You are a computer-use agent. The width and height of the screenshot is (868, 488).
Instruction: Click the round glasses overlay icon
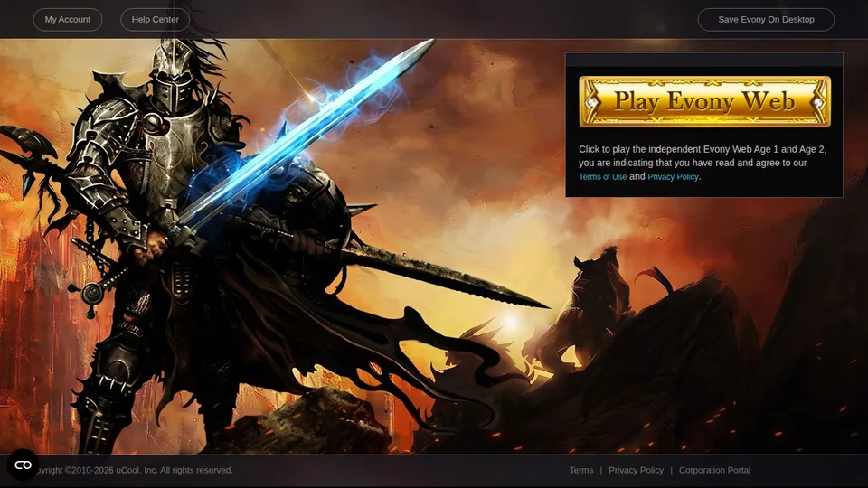click(23, 465)
